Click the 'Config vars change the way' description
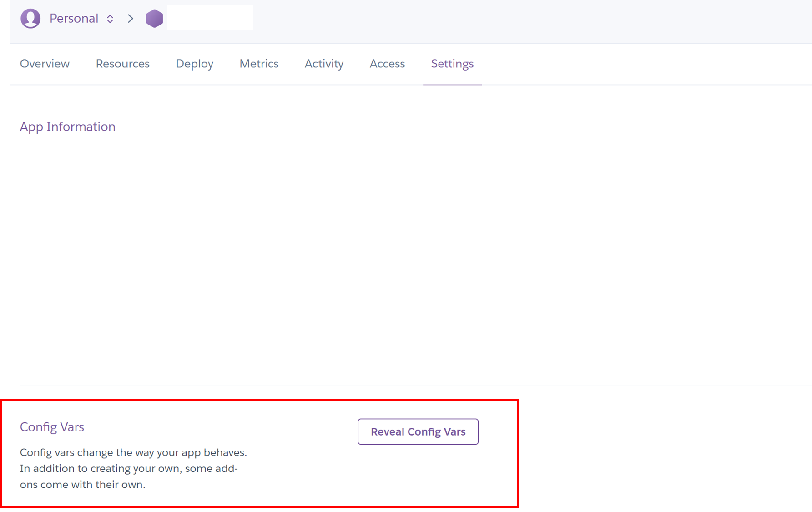 point(133,468)
